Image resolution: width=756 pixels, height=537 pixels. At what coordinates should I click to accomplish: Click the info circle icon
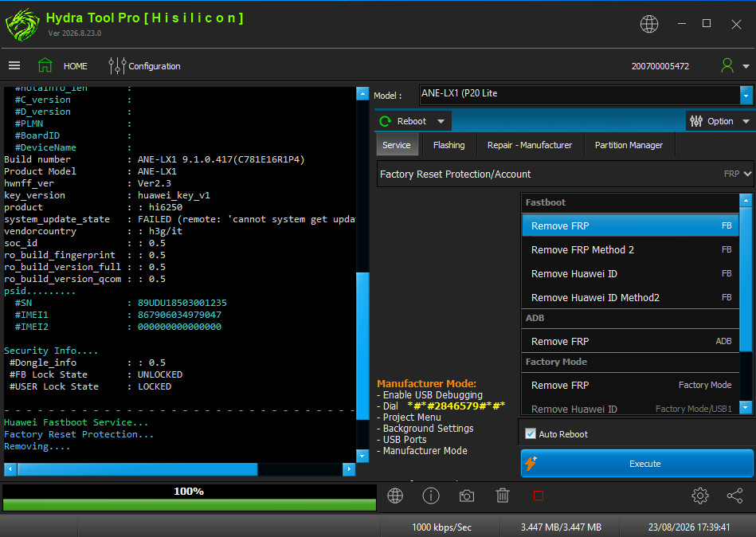[430, 496]
